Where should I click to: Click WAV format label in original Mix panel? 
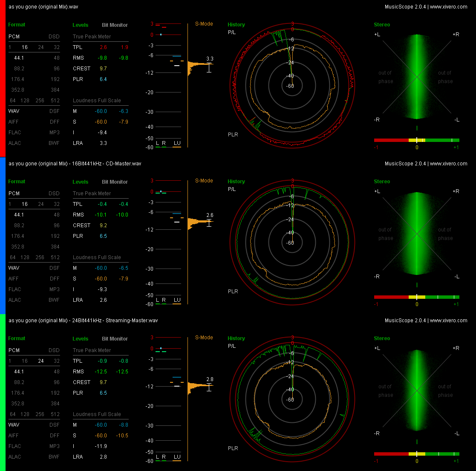pyautogui.click(x=14, y=111)
